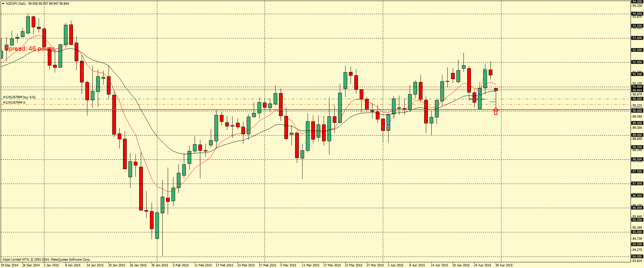The width and height of the screenshot is (644, 268).
Task: Click the "19 Dec 2014" date label
Action: point(10,265)
